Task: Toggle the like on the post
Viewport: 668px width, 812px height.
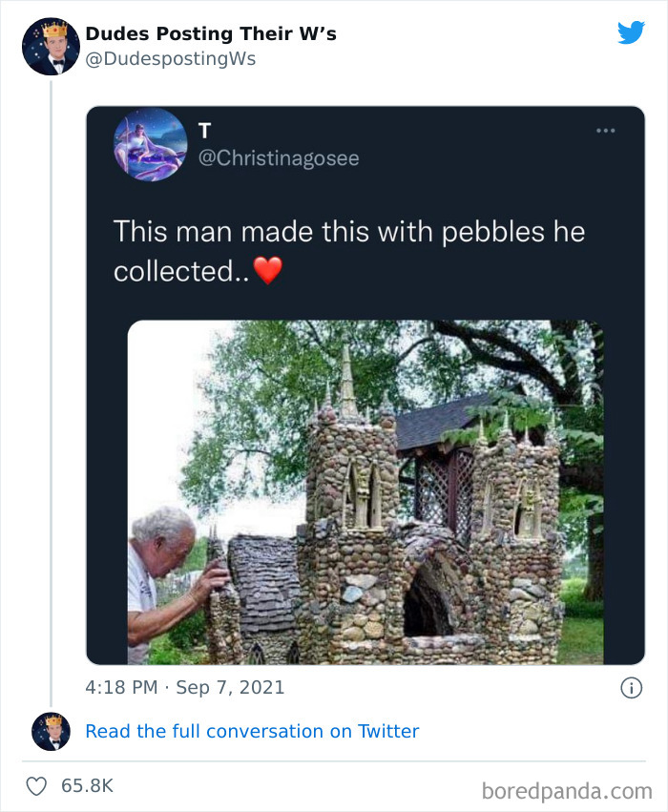Action: [35, 784]
